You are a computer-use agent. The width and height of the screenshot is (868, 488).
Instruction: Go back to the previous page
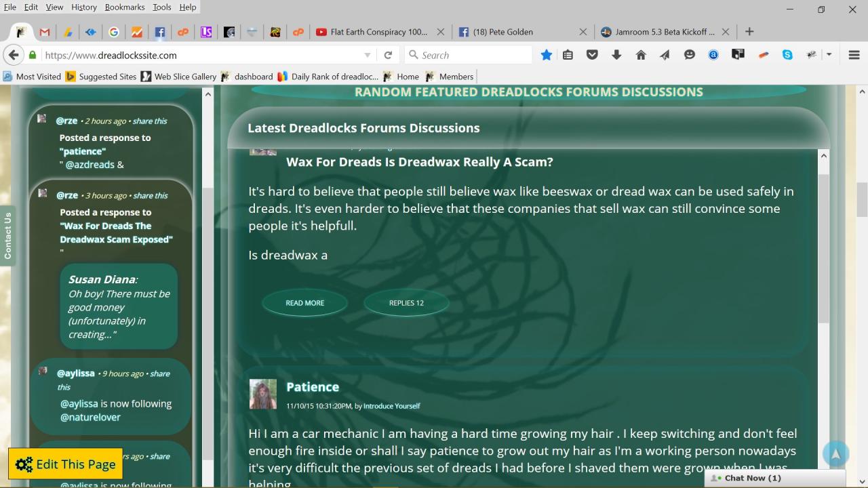[13, 55]
